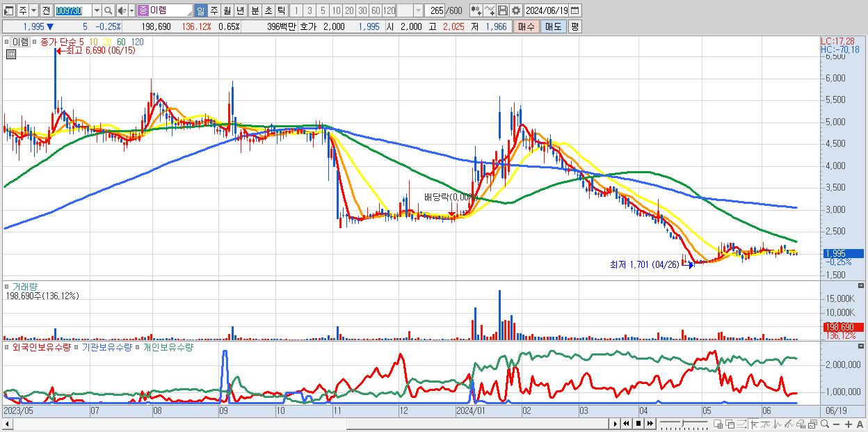
Task: Click the rewind button in the playback bar
Action: [x=626, y=424]
